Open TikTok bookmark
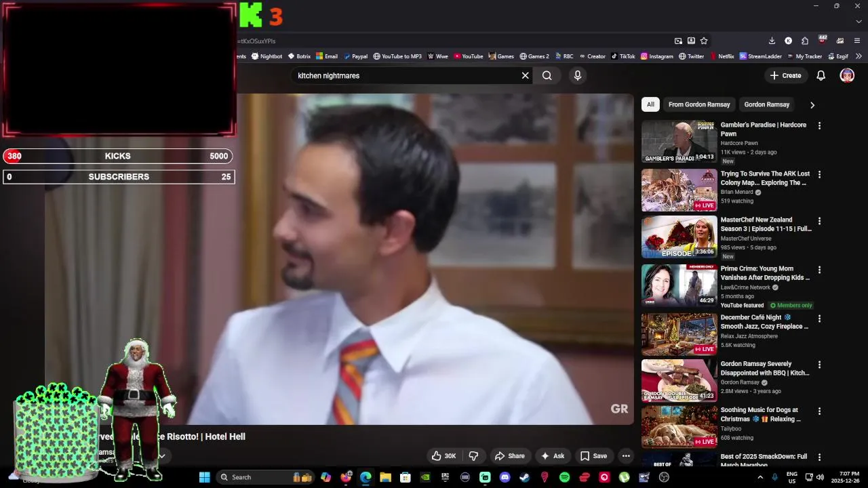 click(x=623, y=56)
